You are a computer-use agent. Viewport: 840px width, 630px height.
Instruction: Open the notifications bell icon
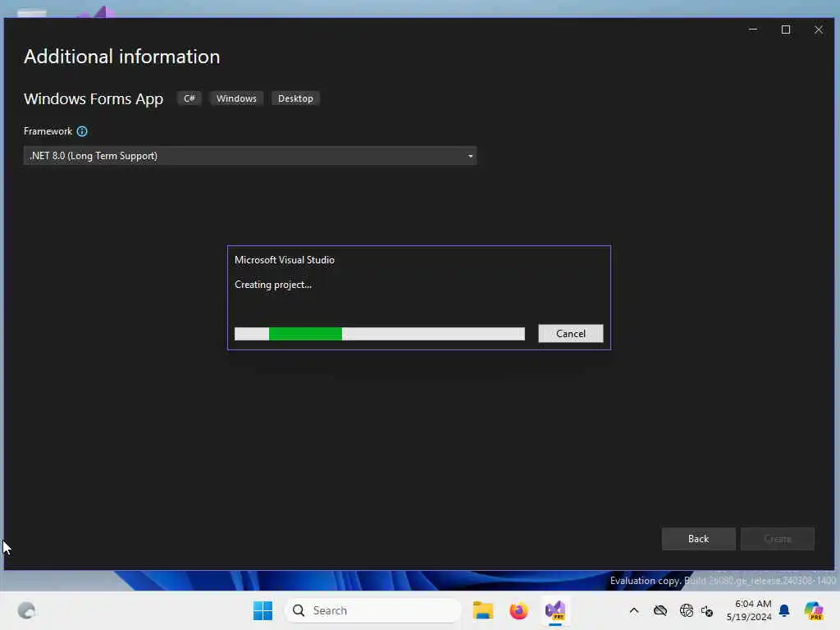[x=784, y=610]
